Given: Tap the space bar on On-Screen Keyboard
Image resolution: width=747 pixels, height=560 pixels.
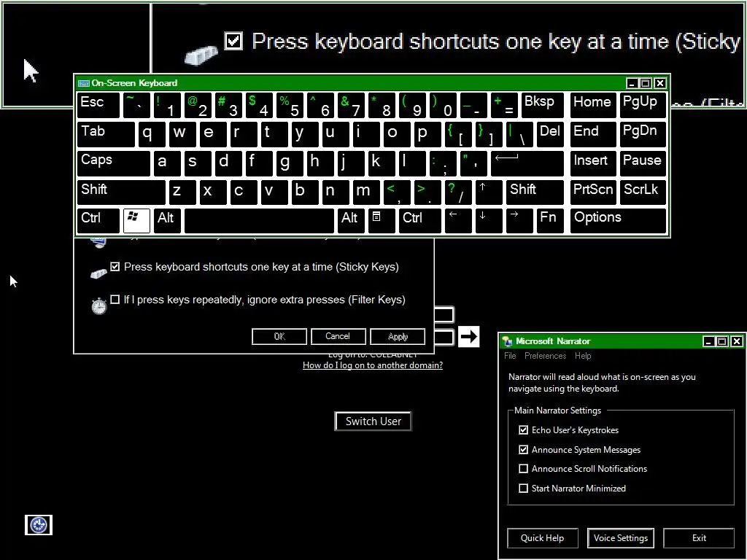Looking at the screenshot, I should point(259,220).
